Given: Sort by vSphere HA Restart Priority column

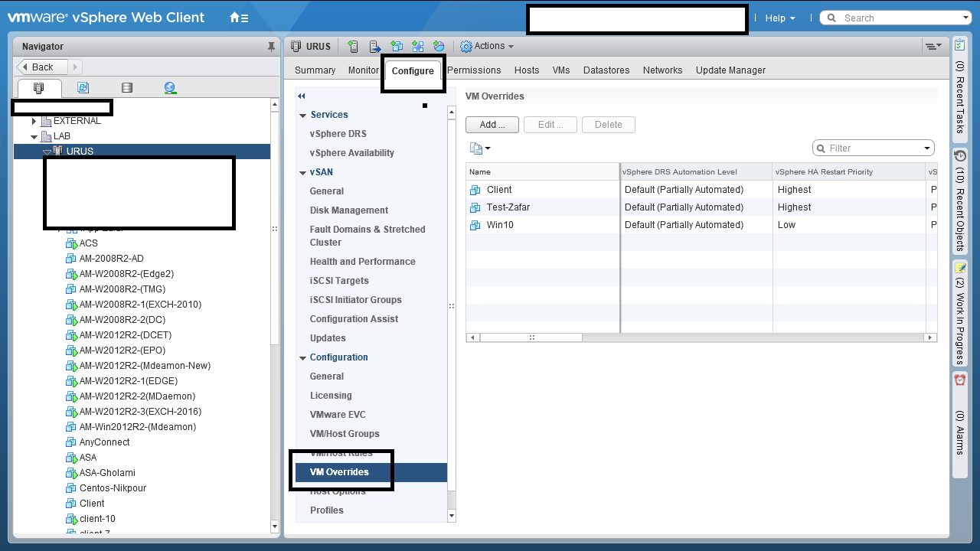Looking at the screenshot, I should (849, 172).
